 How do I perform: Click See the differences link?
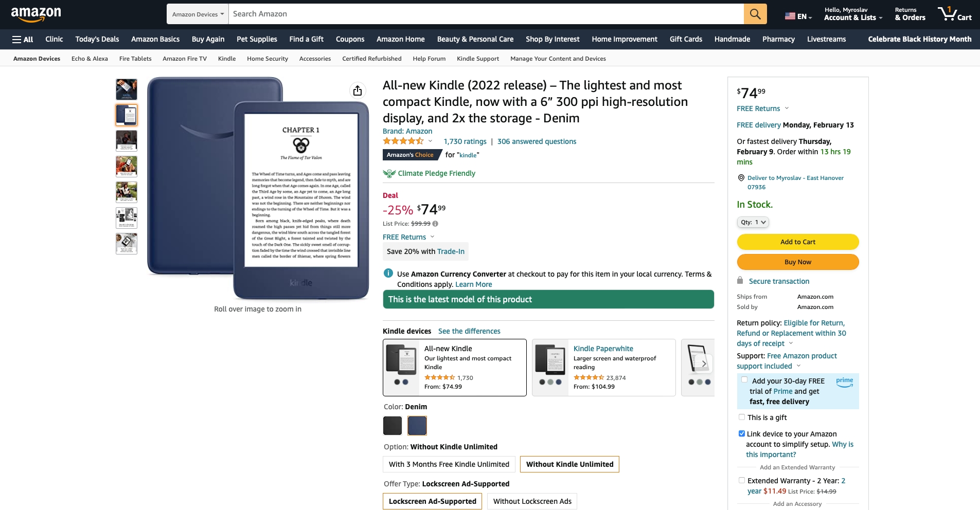[469, 331]
